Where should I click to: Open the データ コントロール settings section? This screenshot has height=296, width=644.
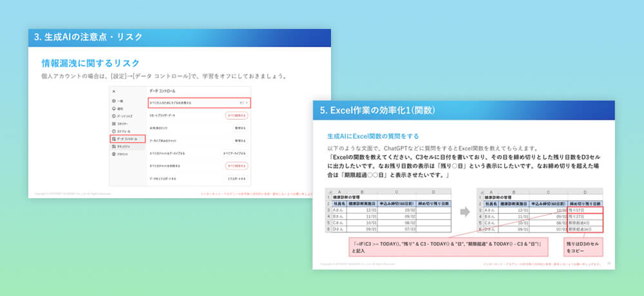click(x=128, y=139)
